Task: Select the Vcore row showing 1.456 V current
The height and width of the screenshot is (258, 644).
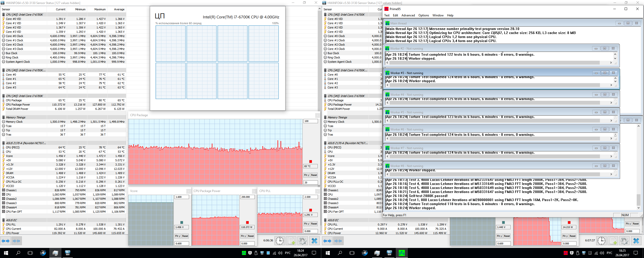Action: pyautogui.click(x=63, y=156)
